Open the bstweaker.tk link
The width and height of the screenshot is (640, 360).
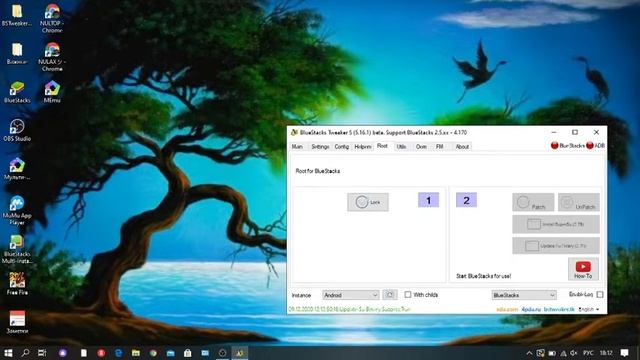(559, 309)
